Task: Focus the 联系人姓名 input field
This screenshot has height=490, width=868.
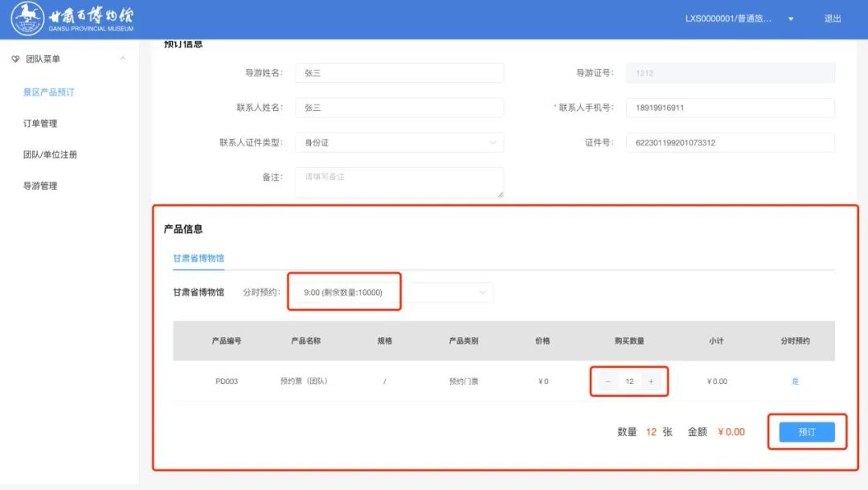Action: click(x=399, y=108)
